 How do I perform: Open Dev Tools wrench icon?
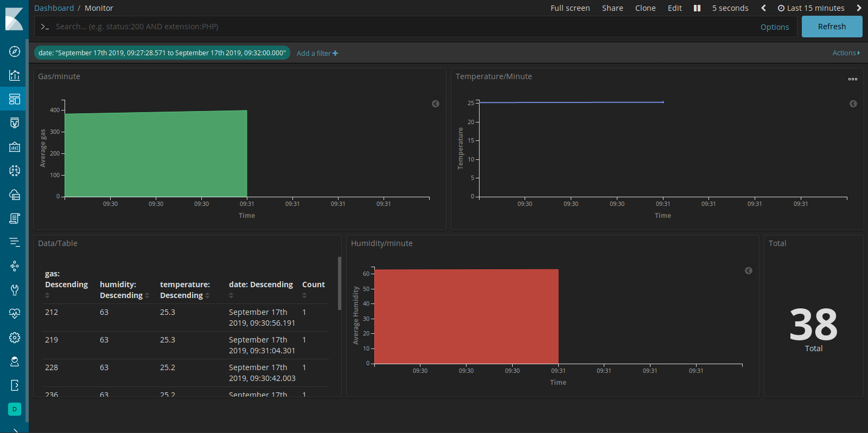tap(15, 290)
